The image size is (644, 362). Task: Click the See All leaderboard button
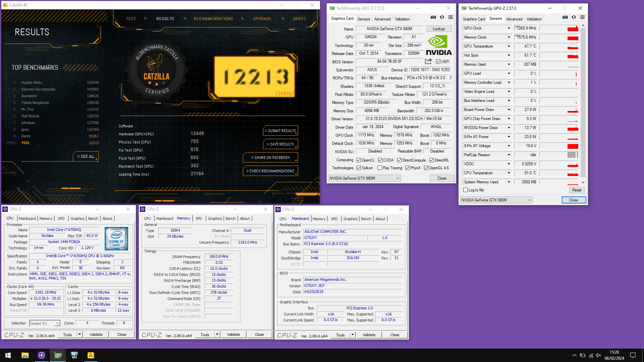[86, 157]
